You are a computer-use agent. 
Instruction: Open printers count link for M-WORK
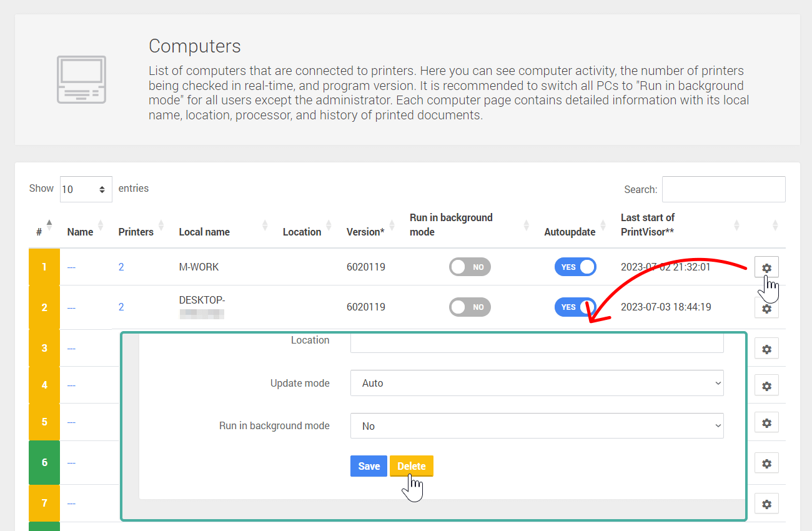point(121,267)
